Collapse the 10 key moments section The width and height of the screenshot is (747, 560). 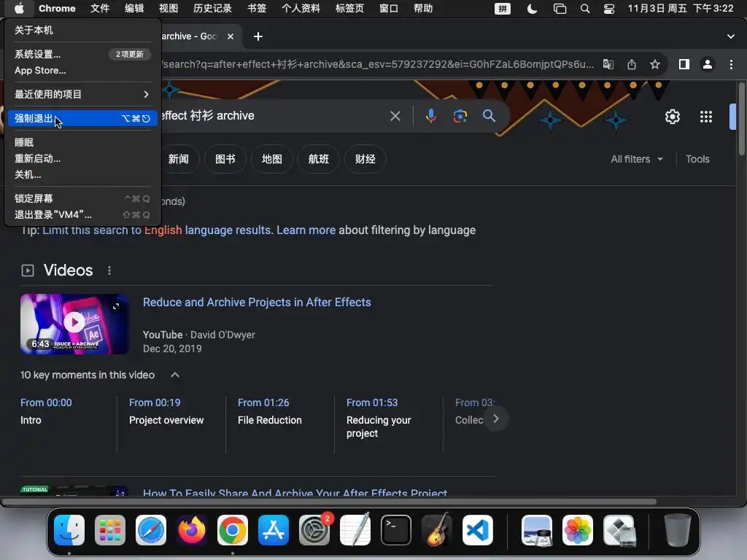click(175, 375)
